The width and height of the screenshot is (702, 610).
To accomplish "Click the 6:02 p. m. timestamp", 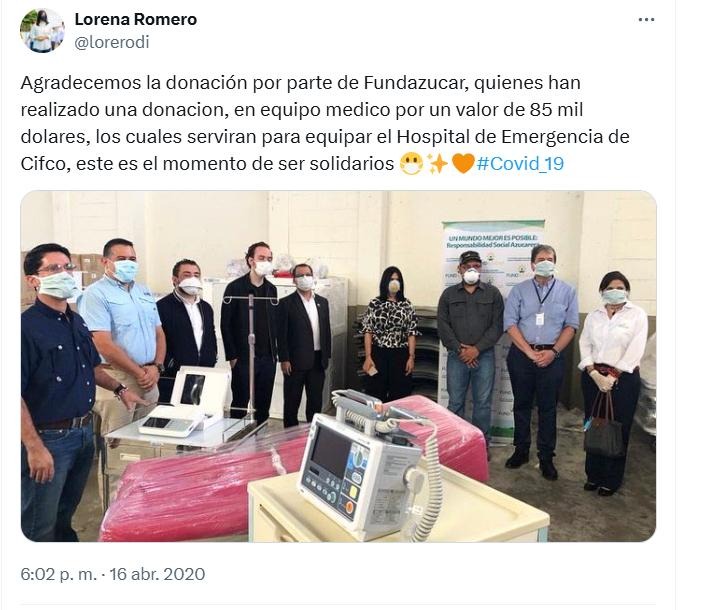I will point(58,574).
